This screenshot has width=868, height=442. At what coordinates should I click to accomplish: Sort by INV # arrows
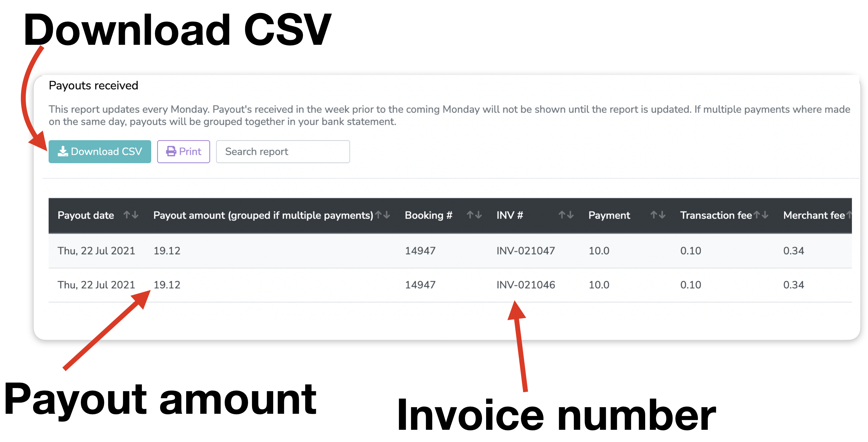click(x=566, y=215)
